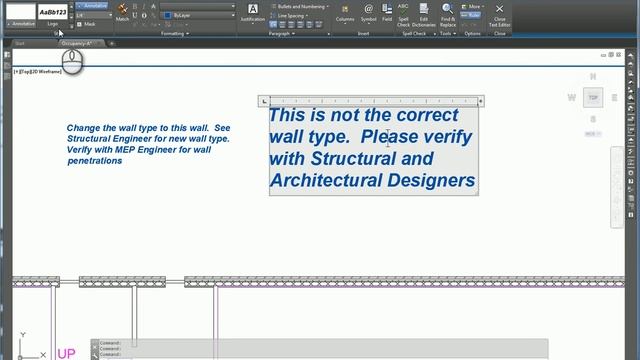Toggle the Ruler option
This screenshot has width=640, height=360.
471,15
